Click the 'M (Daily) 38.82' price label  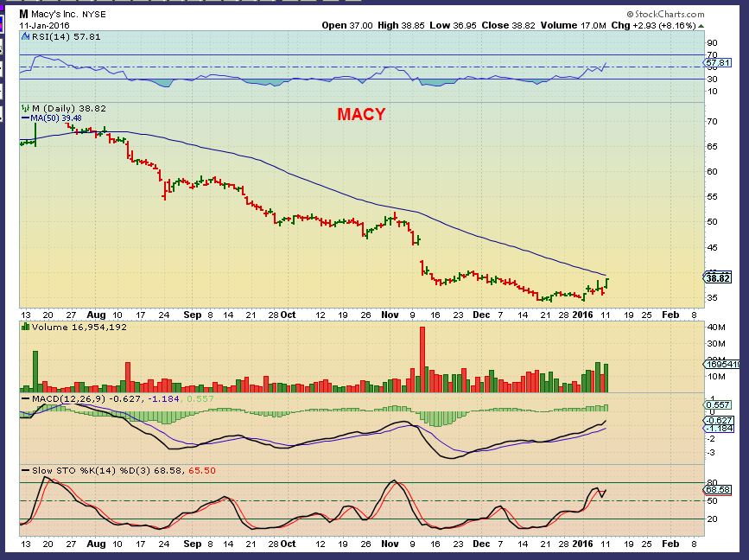click(69, 109)
